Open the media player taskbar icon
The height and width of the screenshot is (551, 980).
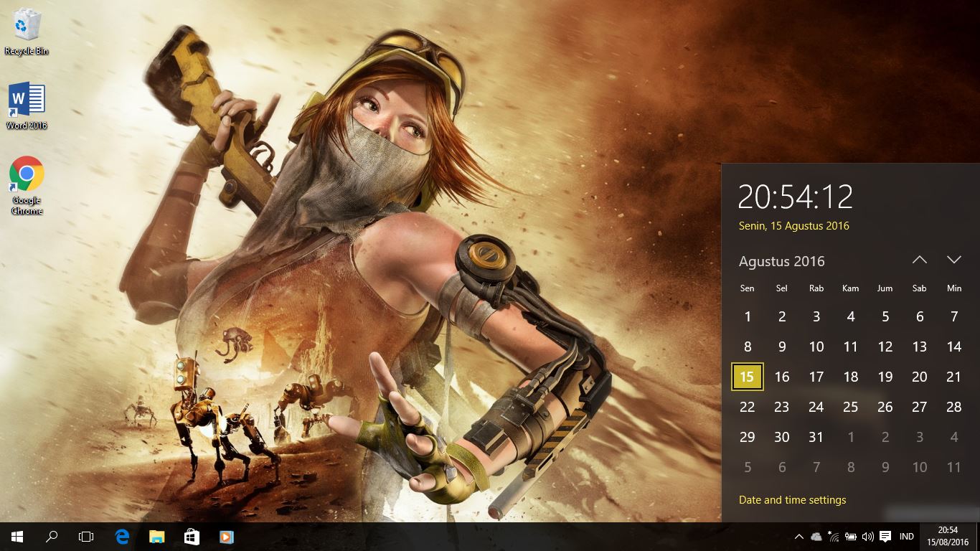pos(226,537)
